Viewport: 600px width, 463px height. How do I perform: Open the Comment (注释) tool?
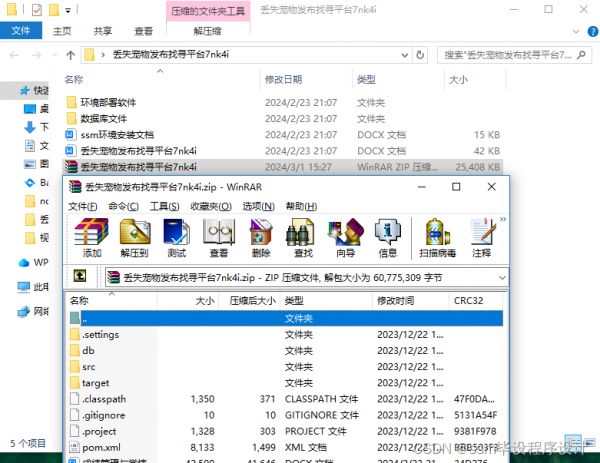(x=481, y=237)
